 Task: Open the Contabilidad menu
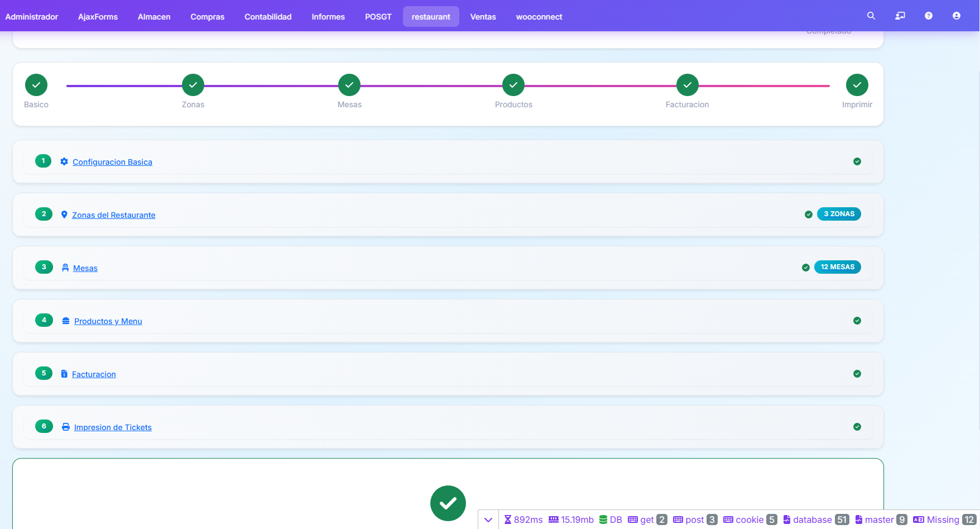[268, 17]
